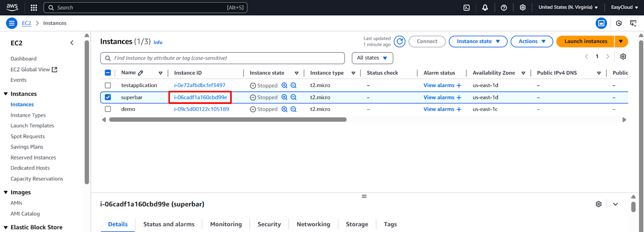Collapse the EC2 sidebar with arrow
644x232 pixels.
tap(72, 43)
